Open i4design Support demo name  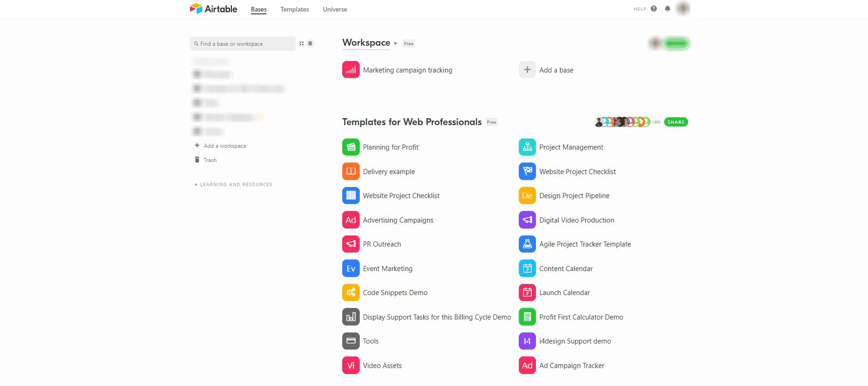coord(575,341)
